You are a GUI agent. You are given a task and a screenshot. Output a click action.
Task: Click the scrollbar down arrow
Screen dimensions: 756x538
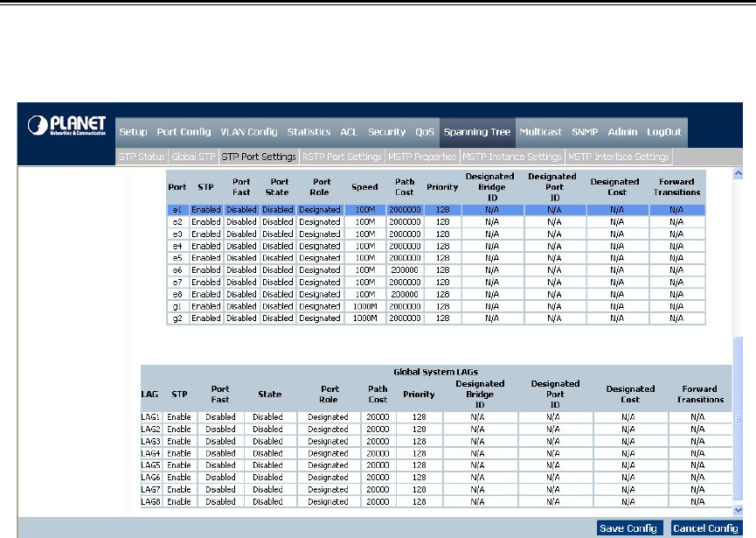[x=738, y=510]
